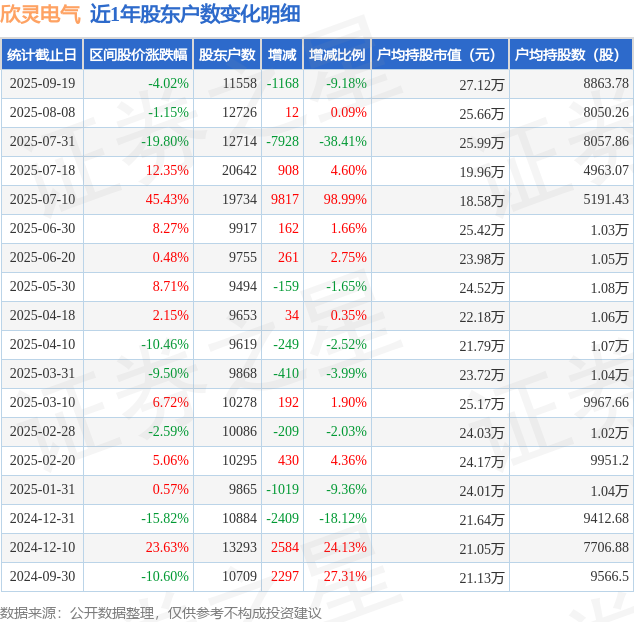Viewport: 634px width, 622px height.
Task: Select the date cell 2025-01-31
Action: 42,489
